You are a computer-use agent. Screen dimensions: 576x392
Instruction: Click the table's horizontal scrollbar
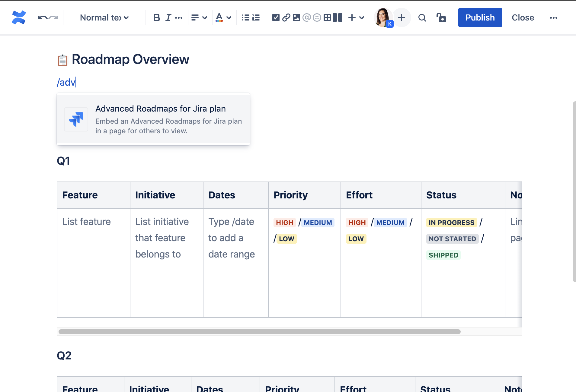260,332
